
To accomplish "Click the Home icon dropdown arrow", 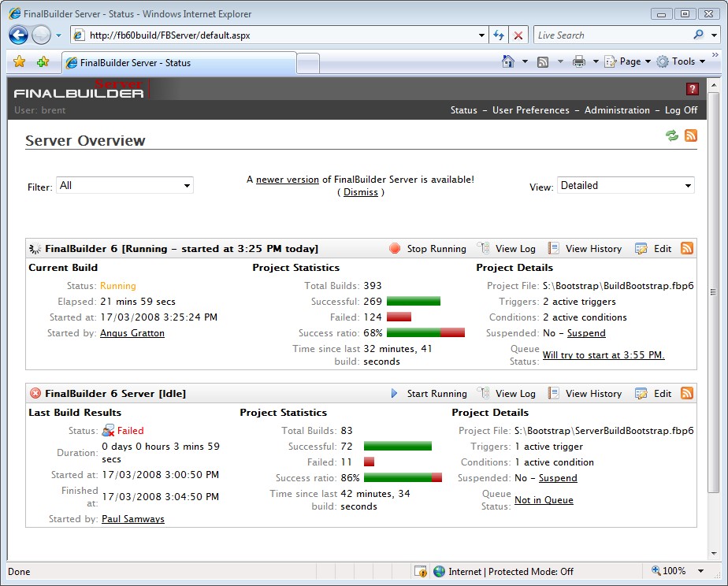I will coord(525,61).
